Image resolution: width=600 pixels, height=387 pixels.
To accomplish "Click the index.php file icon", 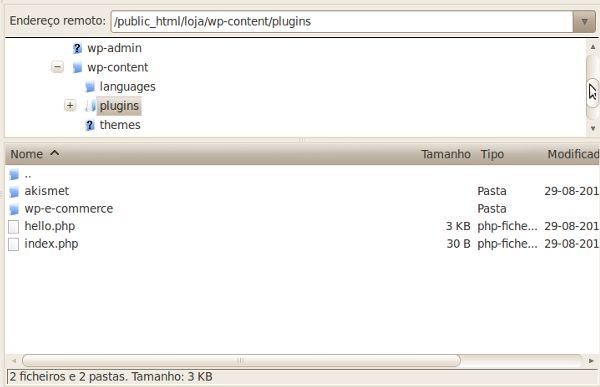I will click(13, 244).
